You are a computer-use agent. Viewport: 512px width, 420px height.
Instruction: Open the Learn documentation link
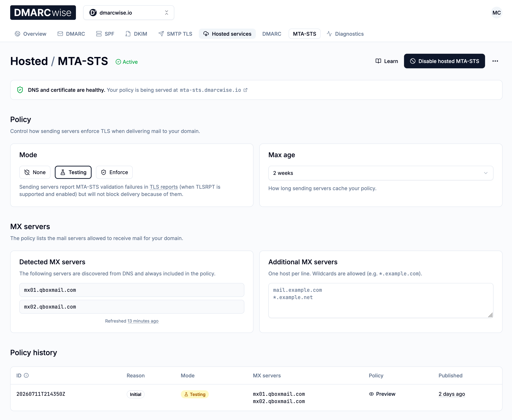point(387,61)
